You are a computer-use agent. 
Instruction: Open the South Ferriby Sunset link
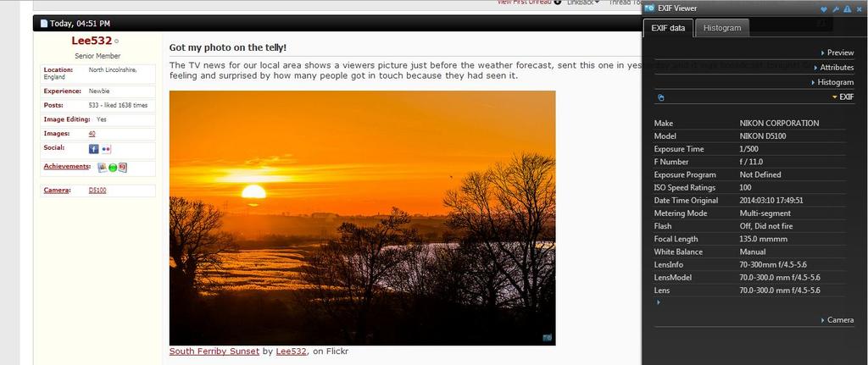click(x=214, y=351)
